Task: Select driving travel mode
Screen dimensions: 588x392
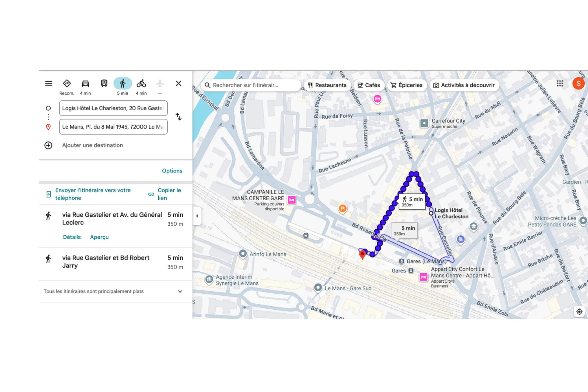Action: click(x=85, y=84)
